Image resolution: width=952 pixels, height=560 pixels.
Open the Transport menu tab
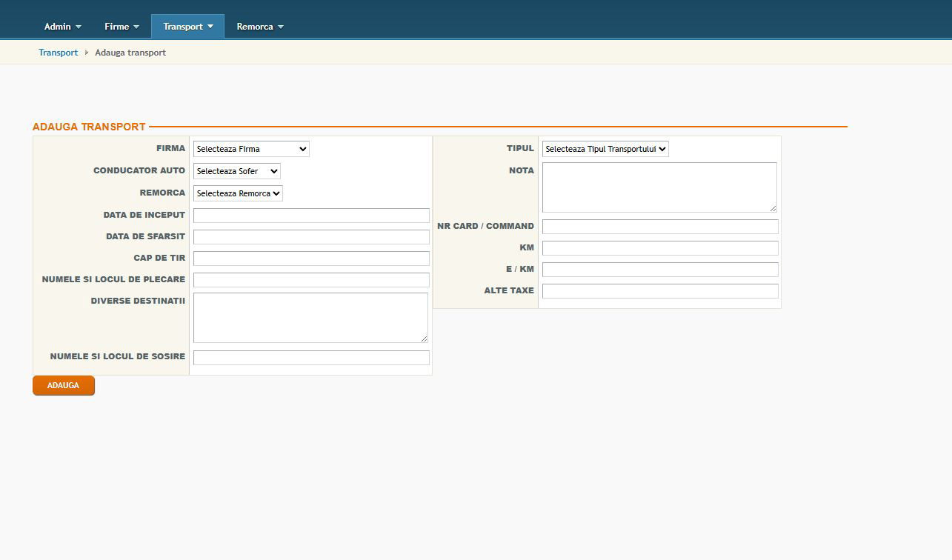[187, 27]
